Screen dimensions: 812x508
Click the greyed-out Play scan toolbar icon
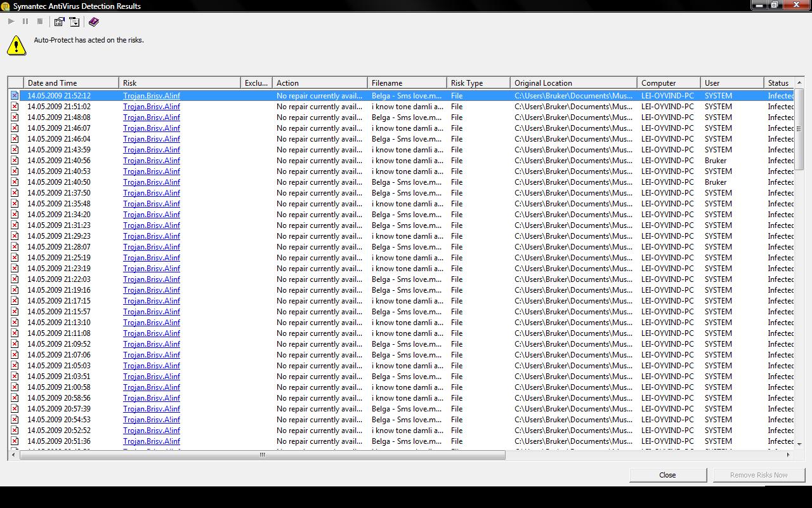click(11, 22)
